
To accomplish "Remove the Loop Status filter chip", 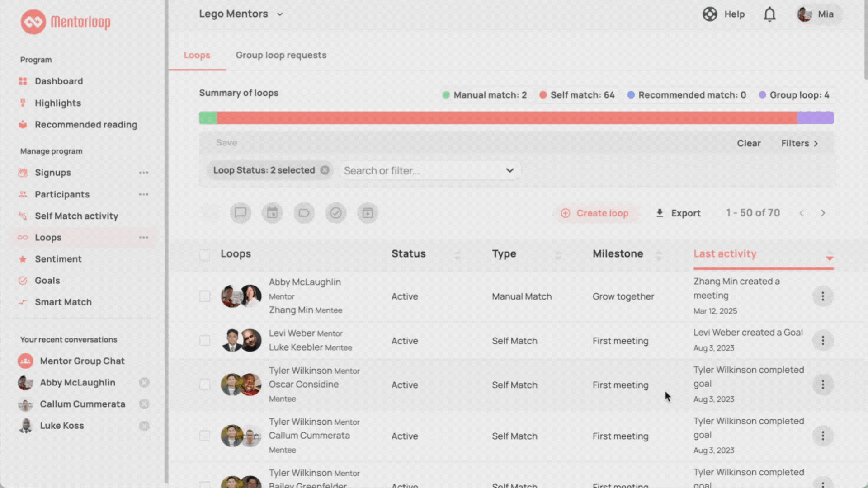I will point(325,170).
